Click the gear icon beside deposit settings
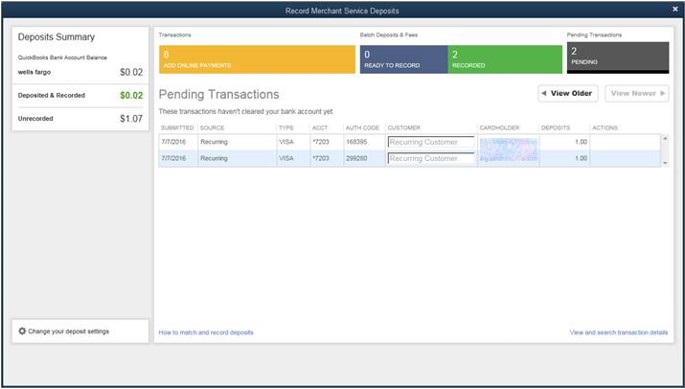 (22, 331)
